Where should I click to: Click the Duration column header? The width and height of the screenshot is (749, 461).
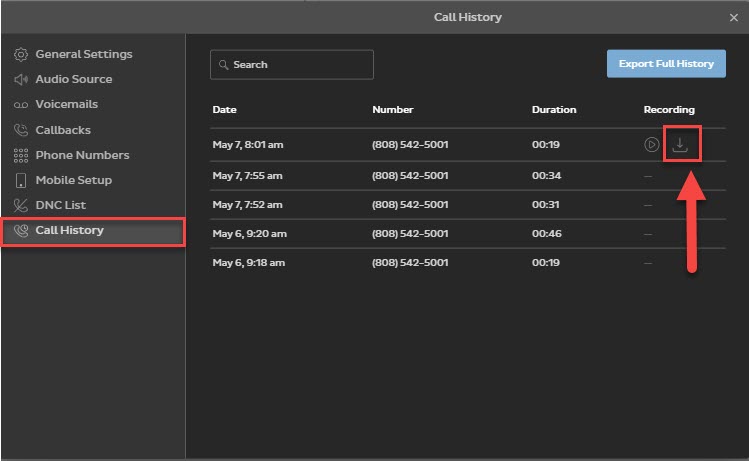pyautogui.click(x=553, y=110)
